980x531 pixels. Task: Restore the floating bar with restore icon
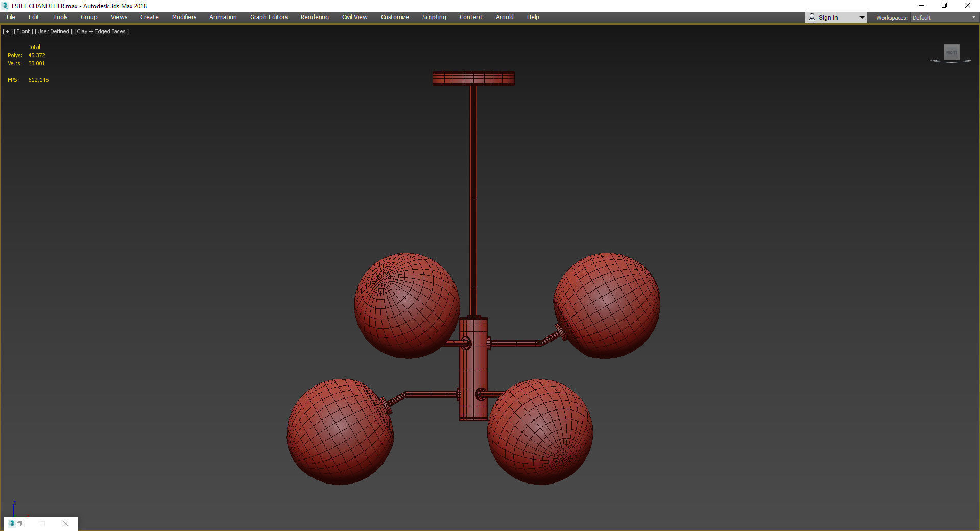(20, 524)
